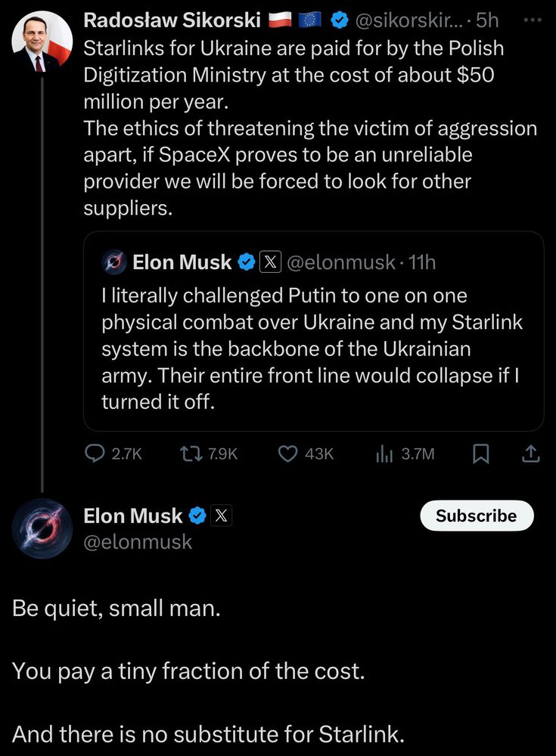Click the Radosław Sikorski display name
Viewport: 556px width, 756px height.
[x=172, y=20]
